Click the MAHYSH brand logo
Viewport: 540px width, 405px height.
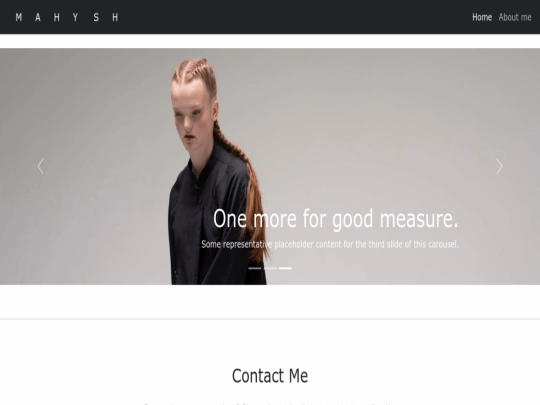tap(67, 17)
